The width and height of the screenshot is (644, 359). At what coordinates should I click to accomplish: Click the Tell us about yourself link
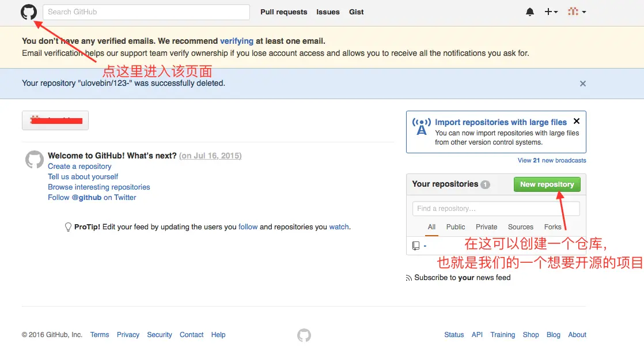pyautogui.click(x=83, y=177)
